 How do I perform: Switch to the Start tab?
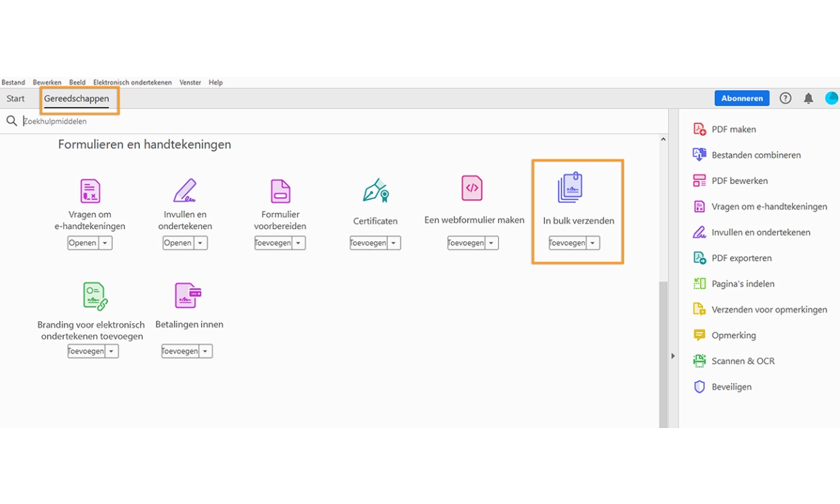click(x=15, y=99)
